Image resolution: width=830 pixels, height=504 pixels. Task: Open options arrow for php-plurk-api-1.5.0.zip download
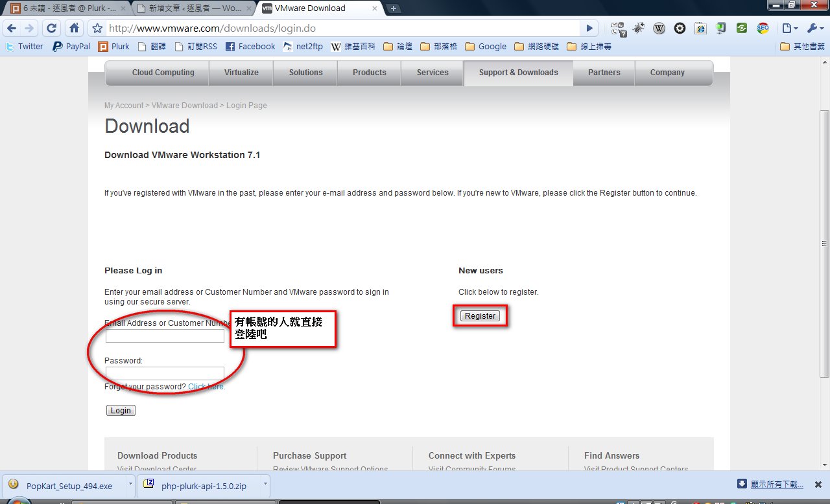point(265,485)
